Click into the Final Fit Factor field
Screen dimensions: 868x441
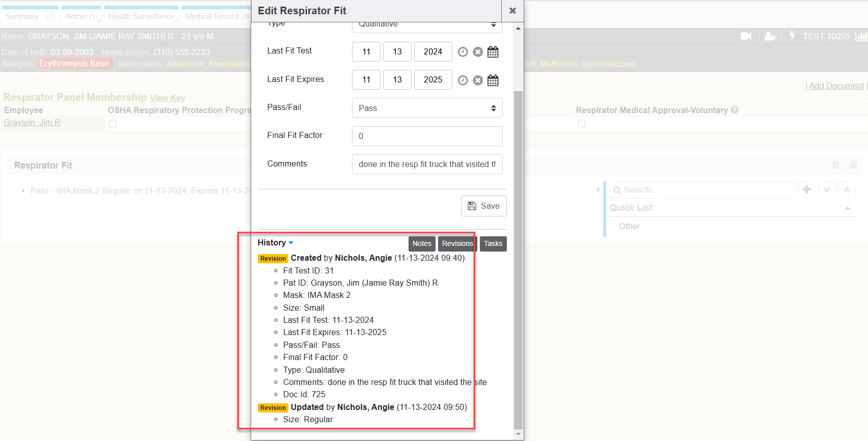427,136
